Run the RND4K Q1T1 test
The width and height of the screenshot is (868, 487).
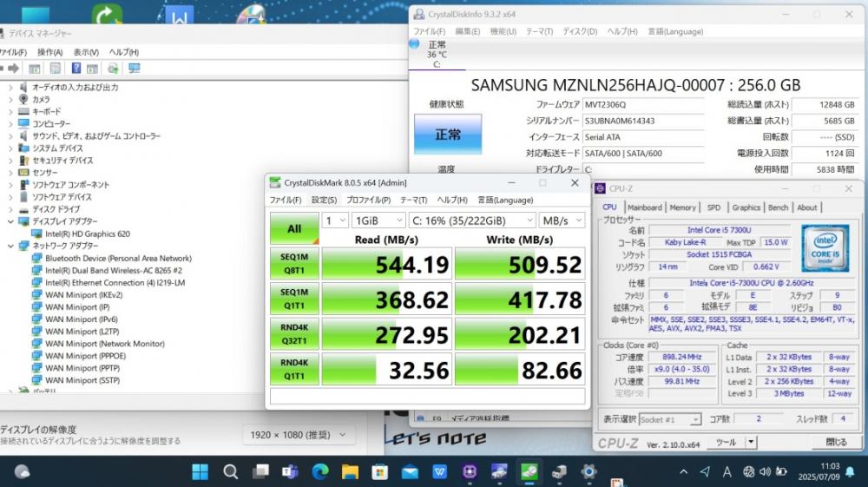(294, 369)
